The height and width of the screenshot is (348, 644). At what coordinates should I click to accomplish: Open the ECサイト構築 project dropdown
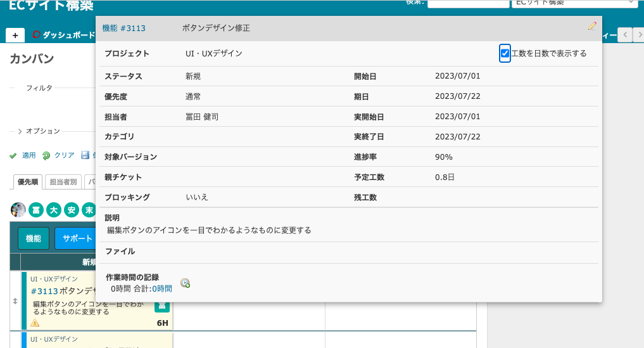tap(574, 3)
